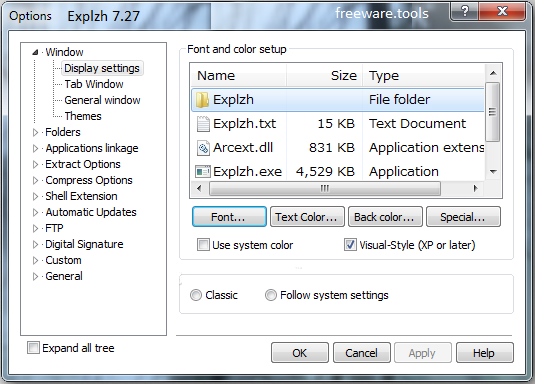Expand the Automatic Updates node
The image size is (535, 384).
point(35,212)
